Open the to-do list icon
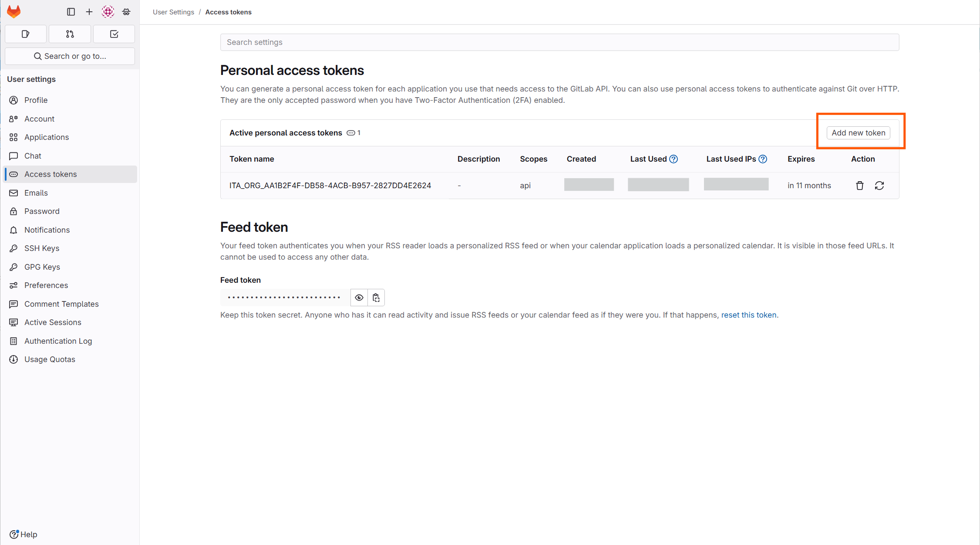This screenshot has height=545, width=980. coord(114,34)
